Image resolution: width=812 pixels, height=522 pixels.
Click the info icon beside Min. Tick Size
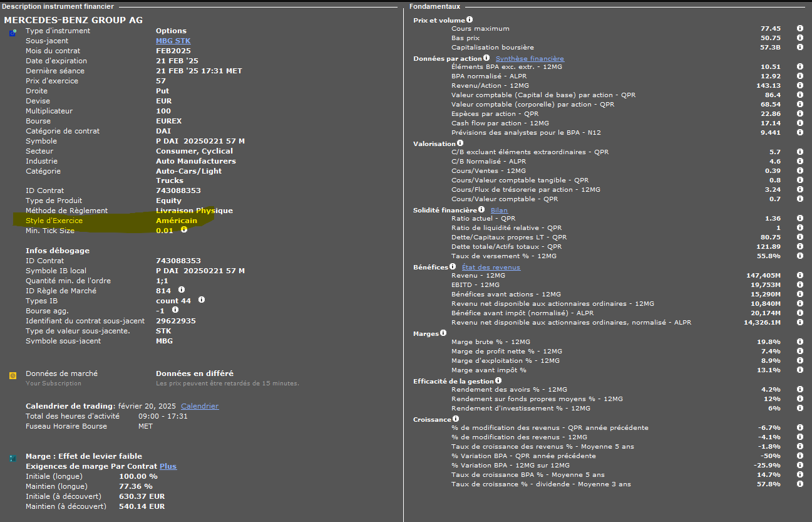coord(184,230)
